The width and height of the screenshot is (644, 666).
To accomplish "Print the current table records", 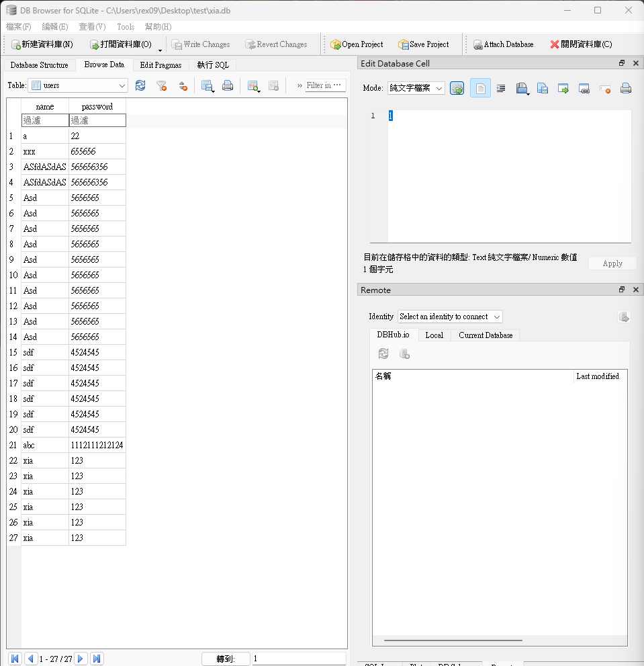I will pos(228,85).
